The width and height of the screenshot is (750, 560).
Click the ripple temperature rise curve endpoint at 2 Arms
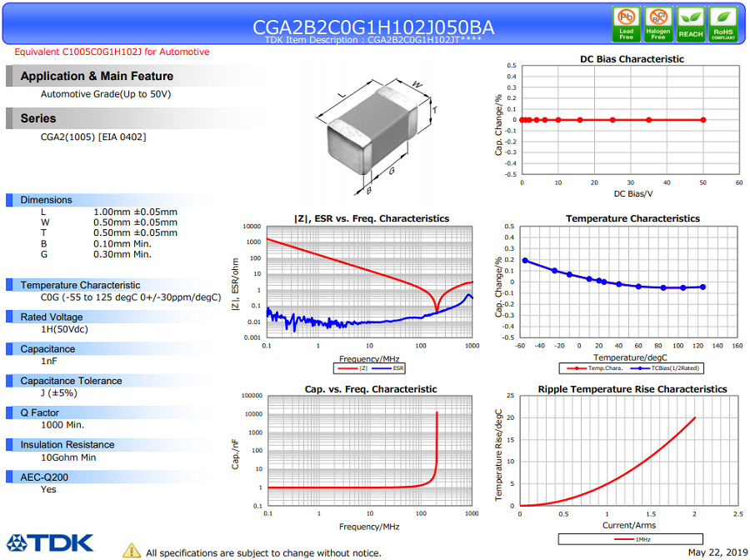click(694, 418)
